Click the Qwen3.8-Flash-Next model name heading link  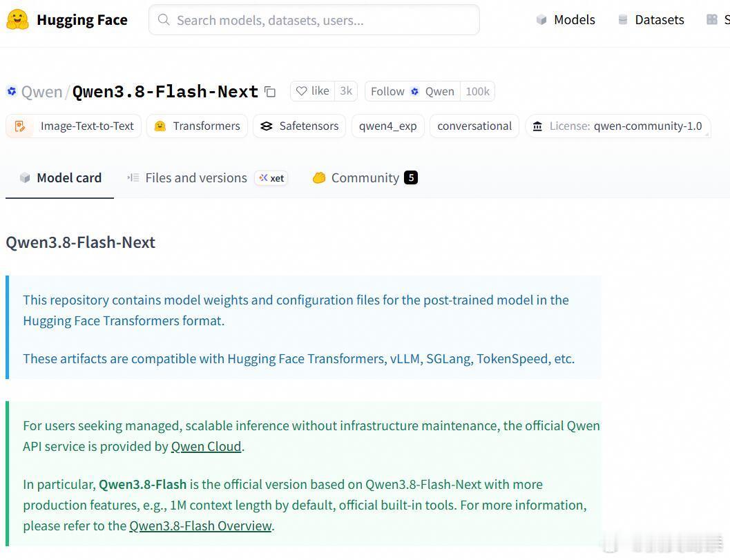pos(165,91)
